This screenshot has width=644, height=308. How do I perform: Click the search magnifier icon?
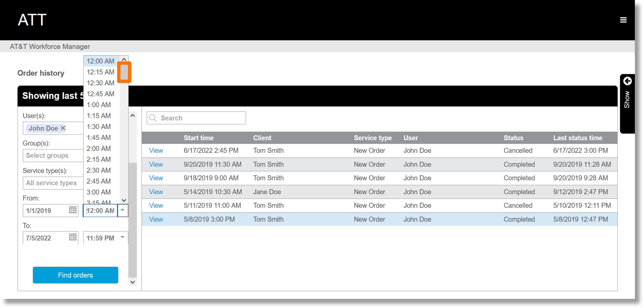pos(153,118)
